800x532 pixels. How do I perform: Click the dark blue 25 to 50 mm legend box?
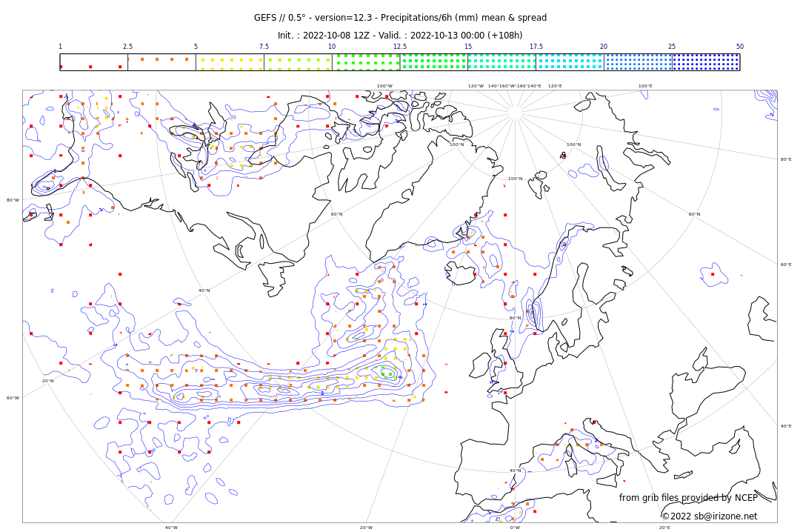(x=706, y=62)
